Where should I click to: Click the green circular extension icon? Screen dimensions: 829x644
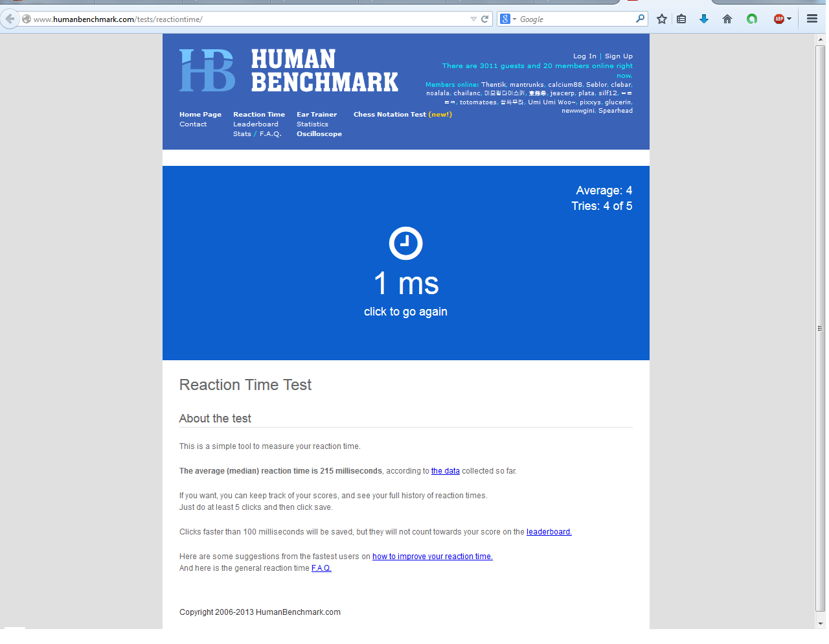point(752,19)
